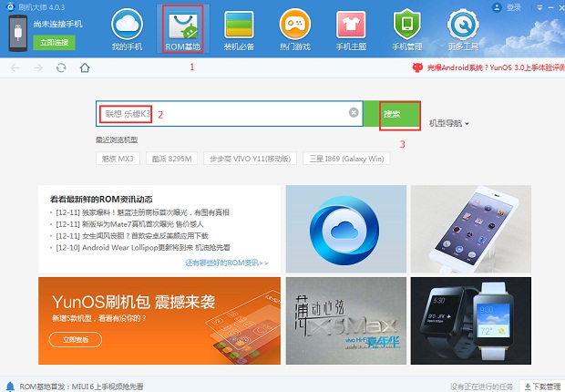Open the vivo X5Max promo thumbnail
Screen dimensions: 565x392
coord(346,321)
